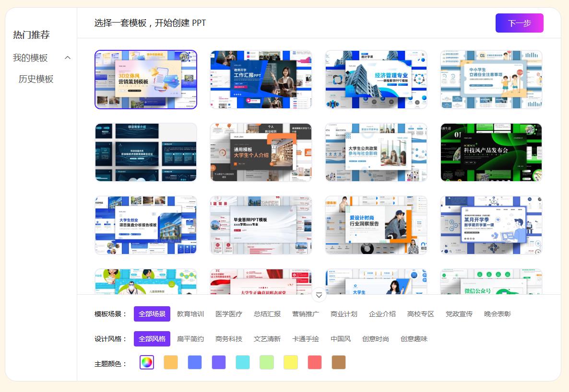
Task: Select the 全部场景 scene filter
Action: (152, 314)
